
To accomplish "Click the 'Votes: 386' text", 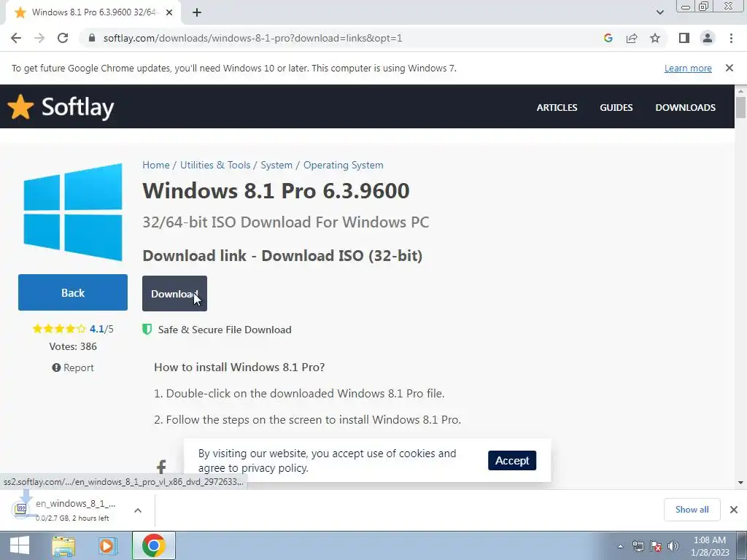I will tap(73, 346).
